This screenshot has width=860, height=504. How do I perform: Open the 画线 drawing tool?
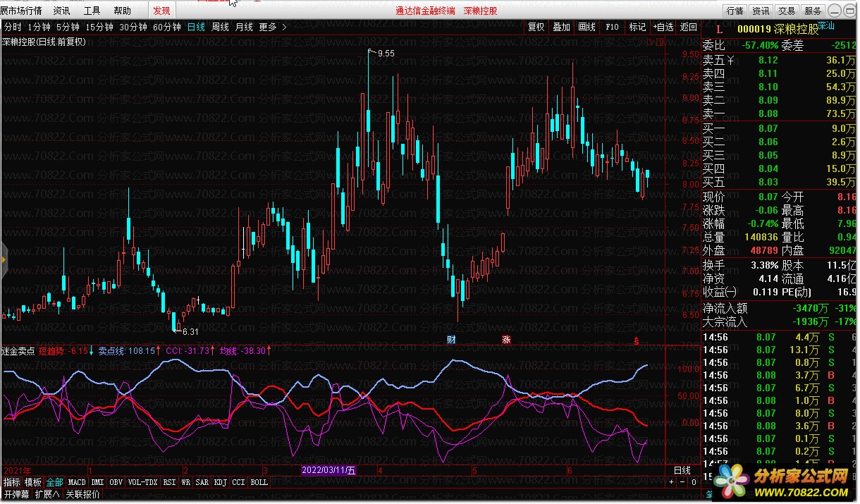[586, 27]
